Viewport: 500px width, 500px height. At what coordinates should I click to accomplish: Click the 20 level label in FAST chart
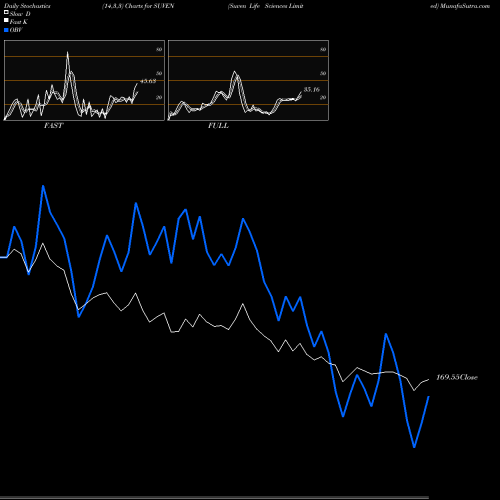159,97
